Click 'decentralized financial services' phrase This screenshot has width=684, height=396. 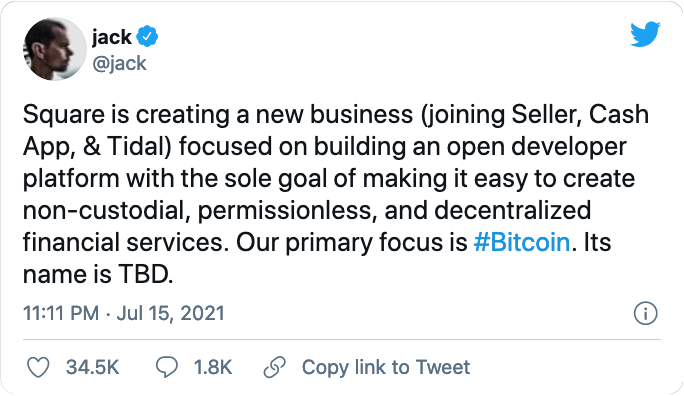307,226
